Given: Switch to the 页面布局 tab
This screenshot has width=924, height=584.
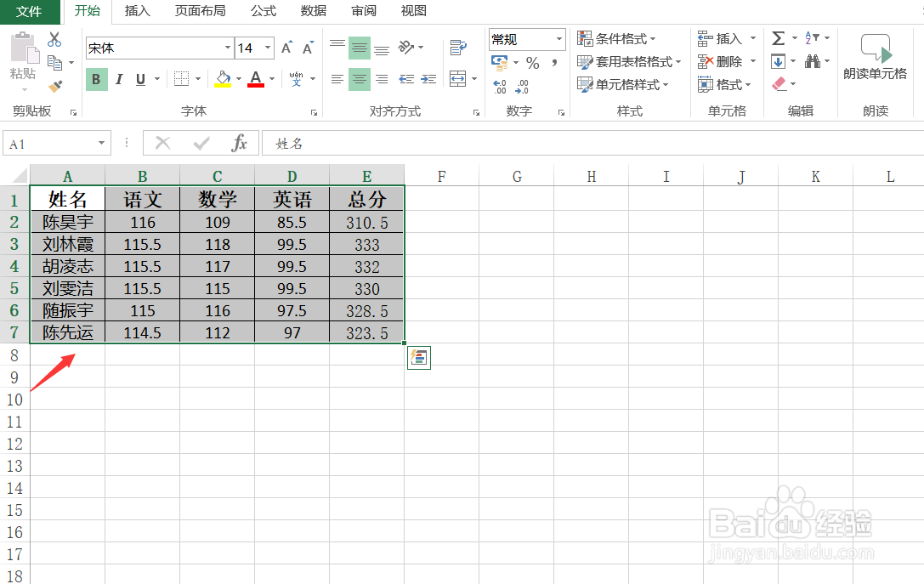Looking at the screenshot, I should pyautogui.click(x=201, y=11).
